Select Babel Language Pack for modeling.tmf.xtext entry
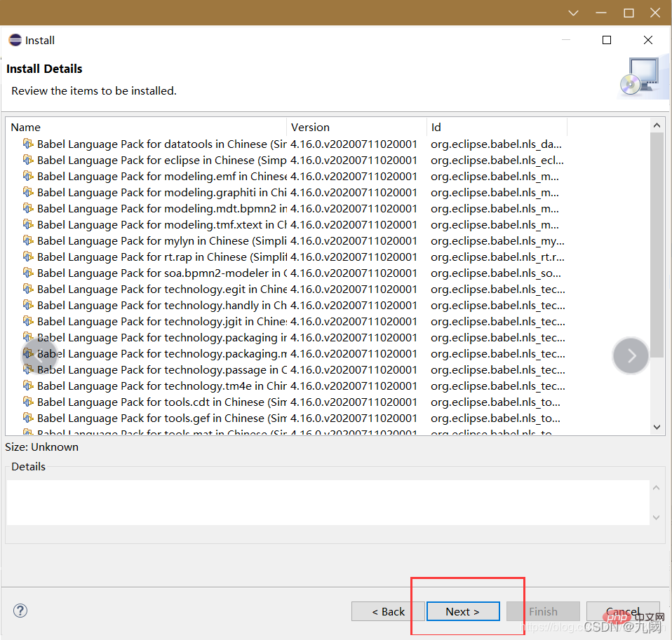The width and height of the screenshot is (672, 640). click(161, 225)
